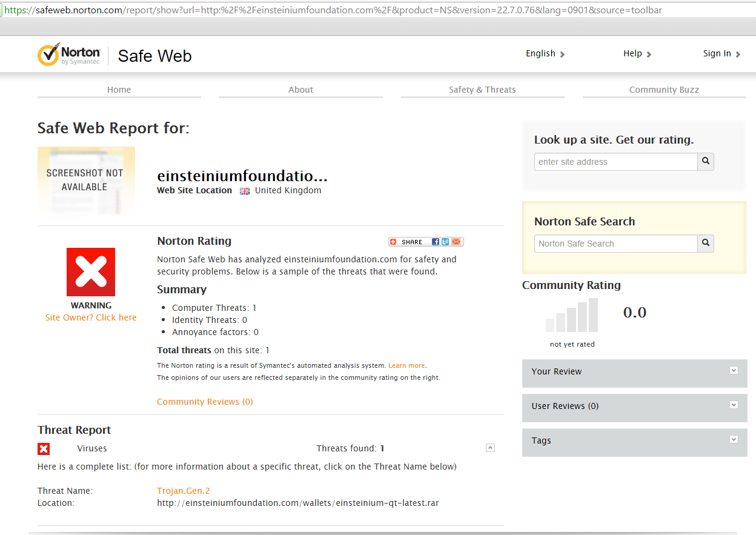This screenshot has height=535, width=756.
Task: Click the Twitter share icon
Action: pos(445,242)
